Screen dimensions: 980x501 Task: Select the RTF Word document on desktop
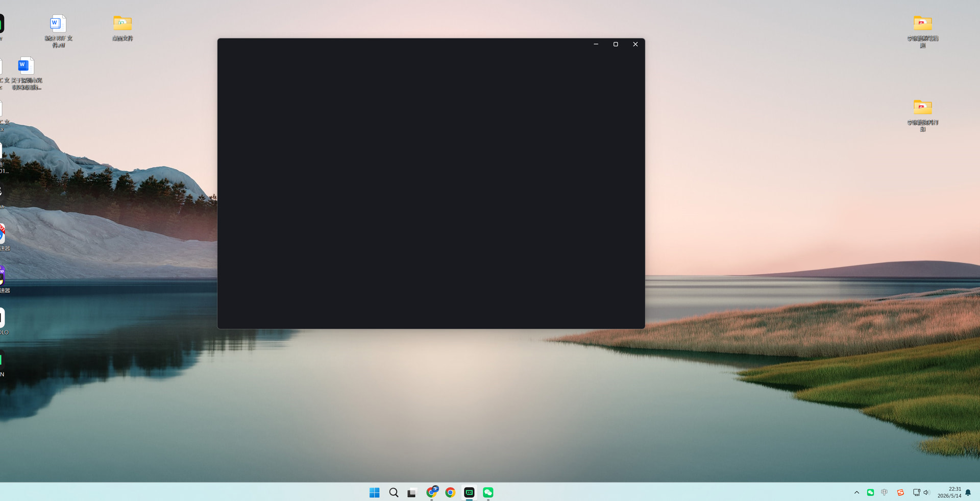click(x=58, y=31)
